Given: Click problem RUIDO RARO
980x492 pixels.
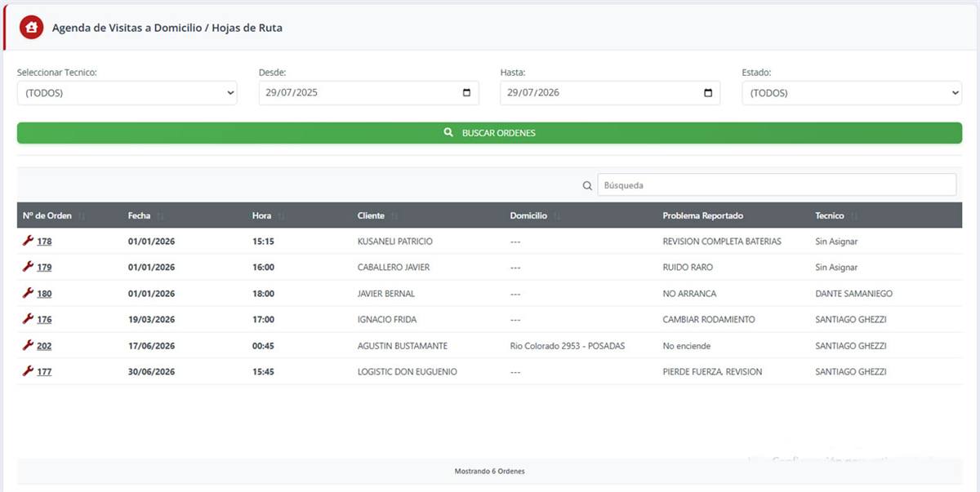Looking at the screenshot, I should tap(688, 268).
